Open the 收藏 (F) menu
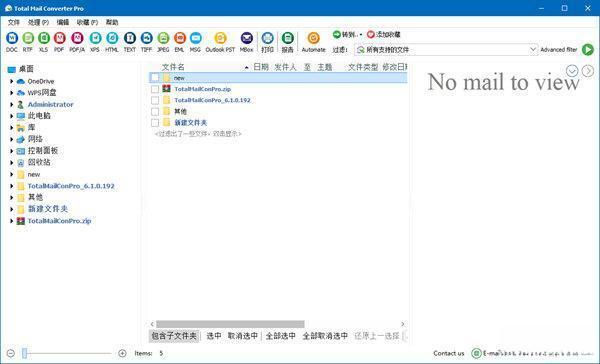 coord(87,22)
